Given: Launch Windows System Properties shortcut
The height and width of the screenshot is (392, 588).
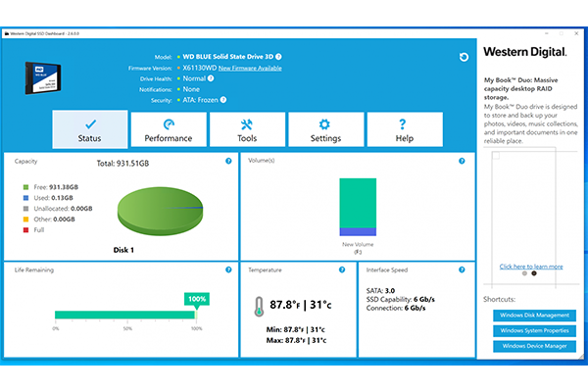Looking at the screenshot, I should tap(534, 331).
